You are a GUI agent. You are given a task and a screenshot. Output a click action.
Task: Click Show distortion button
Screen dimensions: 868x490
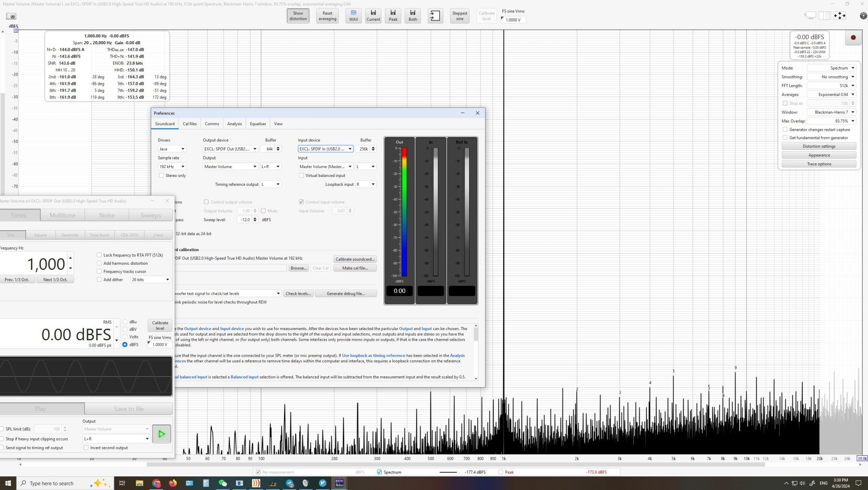(x=298, y=16)
